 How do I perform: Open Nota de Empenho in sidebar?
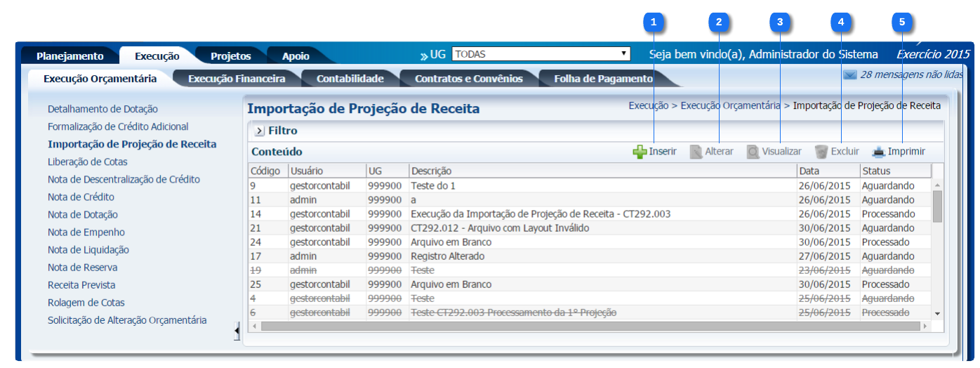[86, 232]
